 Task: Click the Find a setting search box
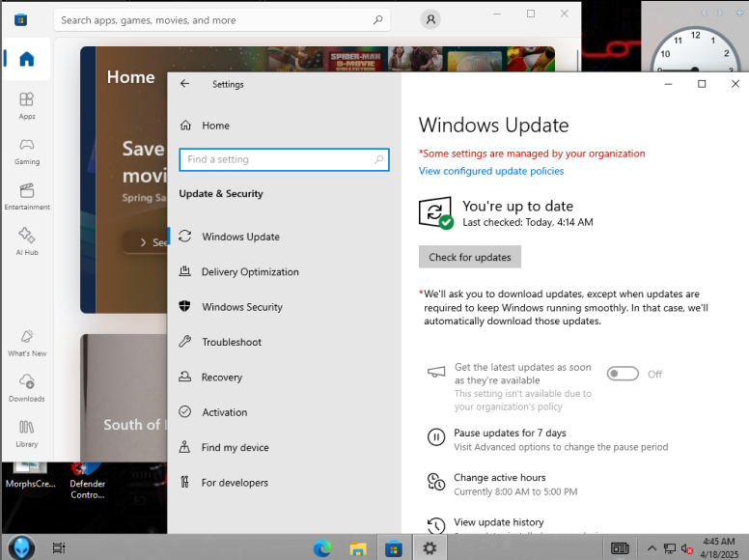point(284,159)
